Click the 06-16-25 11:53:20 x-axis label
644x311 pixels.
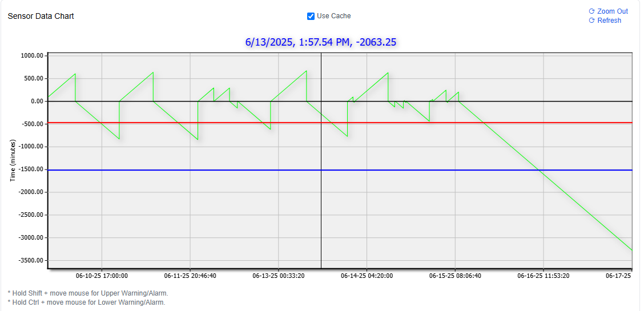544,276
